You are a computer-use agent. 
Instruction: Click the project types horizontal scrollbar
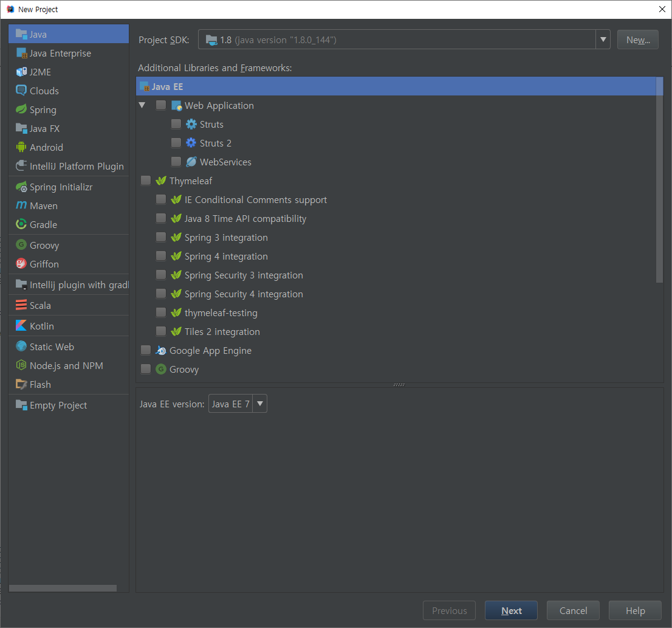63,588
